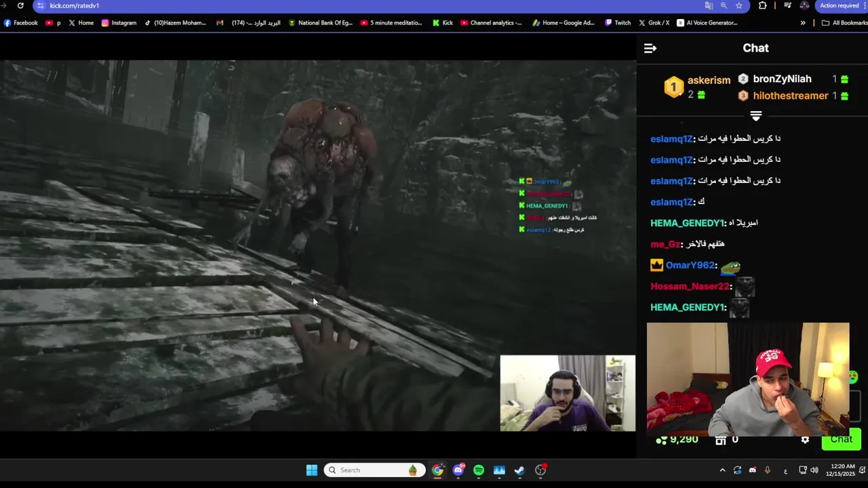The image size is (868, 488).
Task: Open the 5 minute meditatio... bookmark
Action: coord(391,22)
